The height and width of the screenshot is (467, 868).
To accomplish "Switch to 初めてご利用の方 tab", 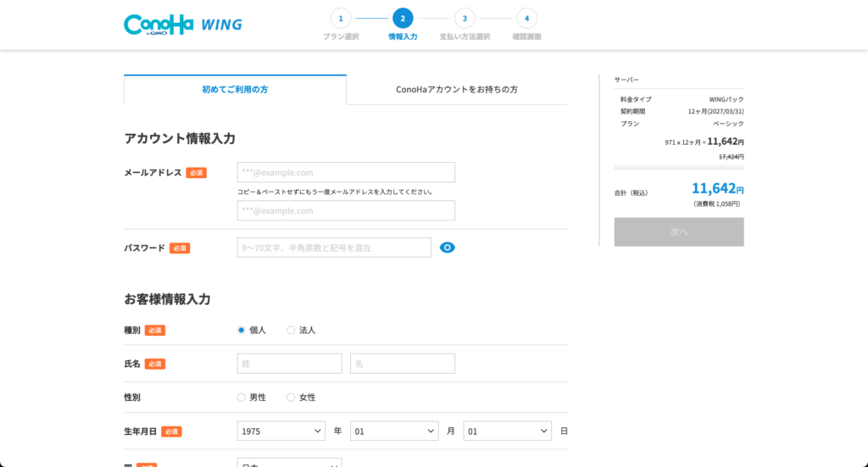I will click(x=235, y=89).
